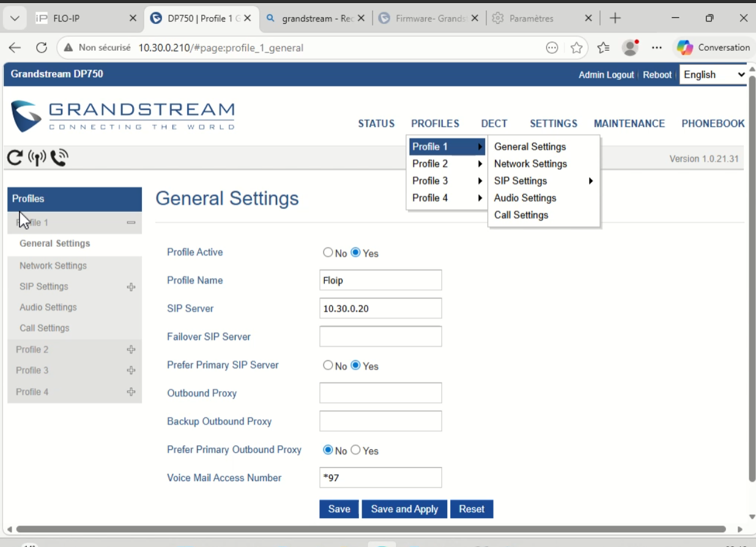Screen dimensions: 756x547
Task: Bookmark page with the star icon
Action: click(576, 48)
